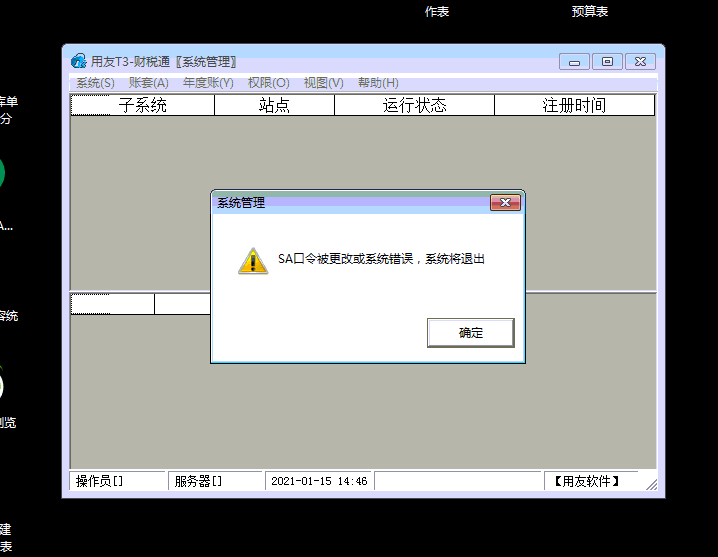Open the 年度账(Y) menu

208,83
